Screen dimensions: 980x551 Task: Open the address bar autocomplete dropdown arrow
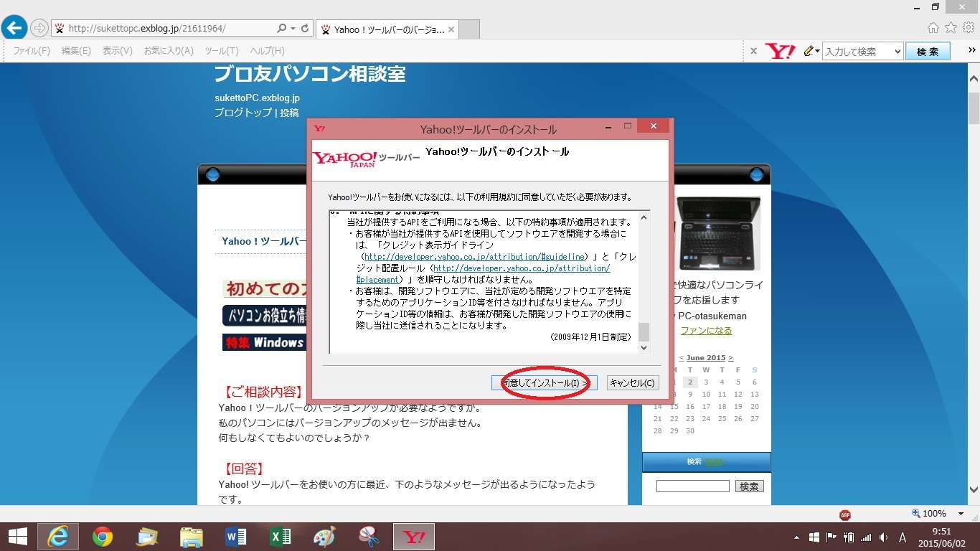(293, 29)
